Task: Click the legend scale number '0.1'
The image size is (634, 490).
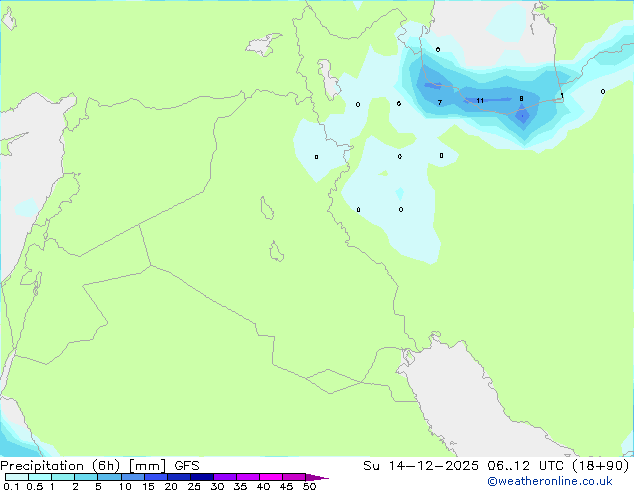Action: [x=11, y=486]
